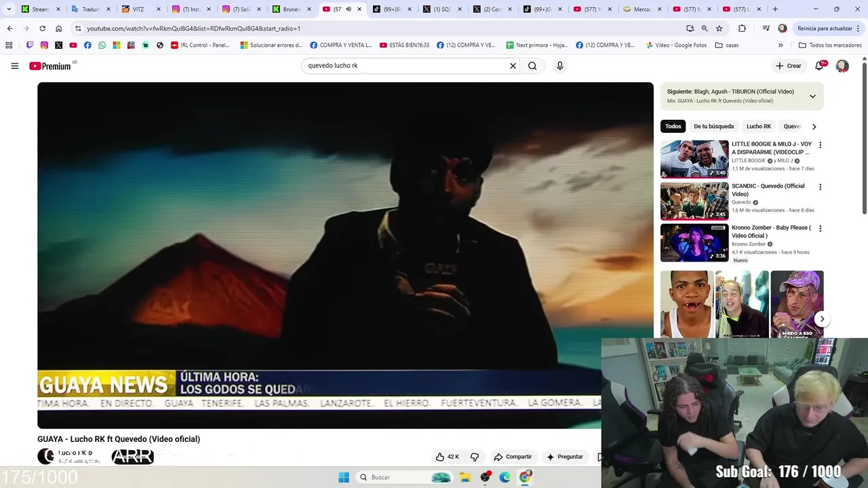868x488 pixels.
Task: Click the Preguntar button
Action: pyautogui.click(x=565, y=457)
